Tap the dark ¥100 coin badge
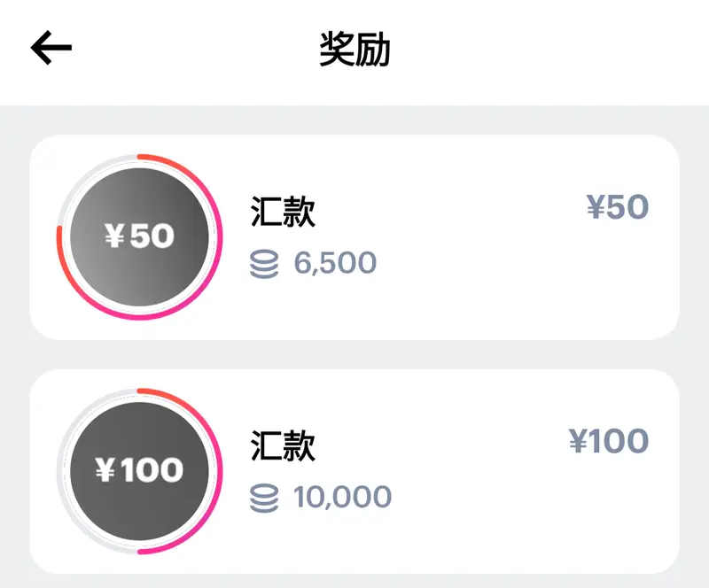The width and height of the screenshot is (709, 588). (140, 471)
